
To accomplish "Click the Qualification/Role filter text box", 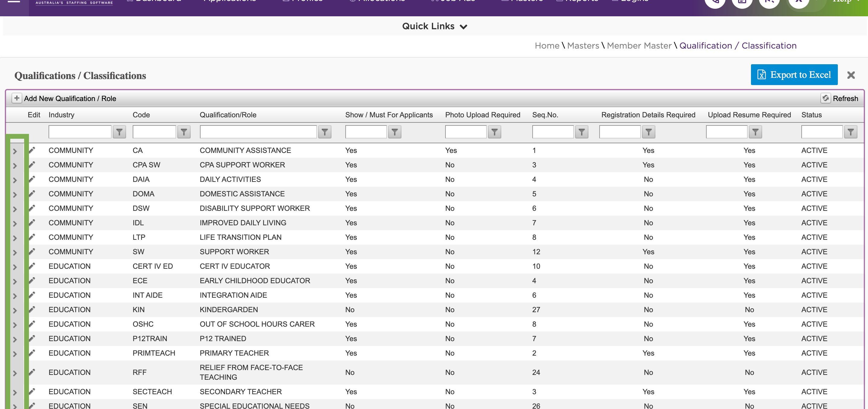I will [x=258, y=132].
